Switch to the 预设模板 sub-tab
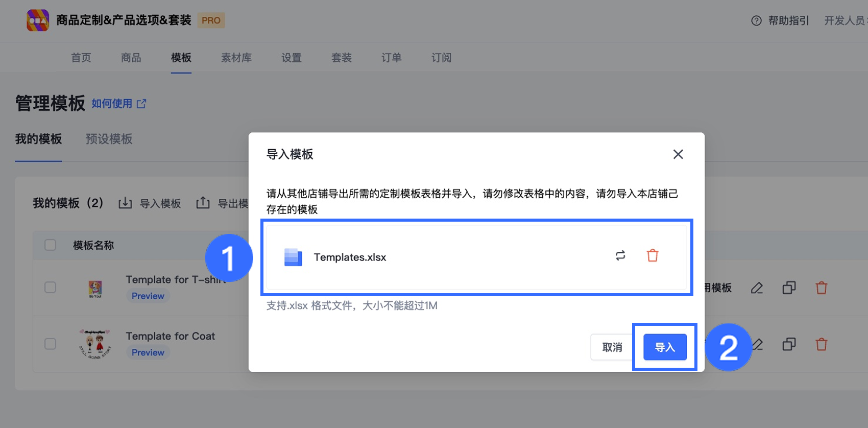 click(x=109, y=139)
